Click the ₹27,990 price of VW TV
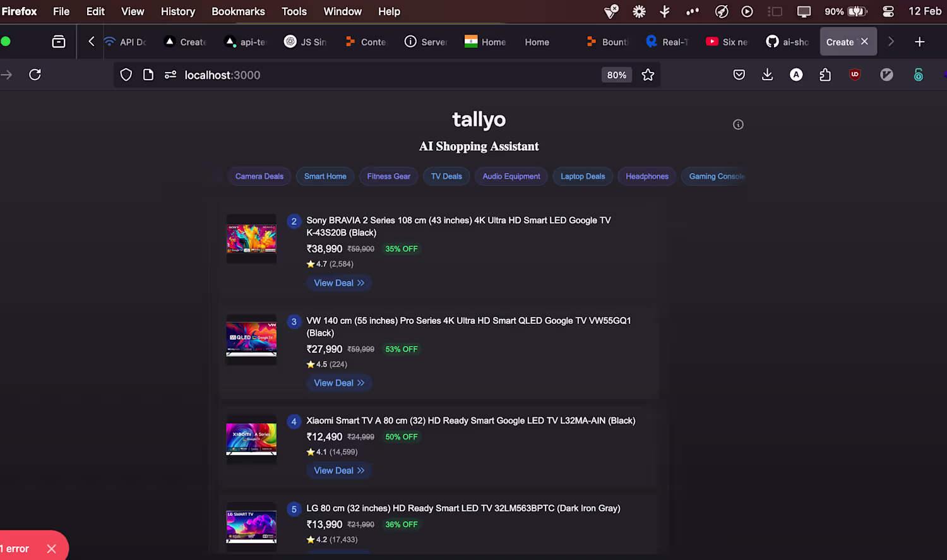The height and width of the screenshot is (560, 947). (325, 349)
